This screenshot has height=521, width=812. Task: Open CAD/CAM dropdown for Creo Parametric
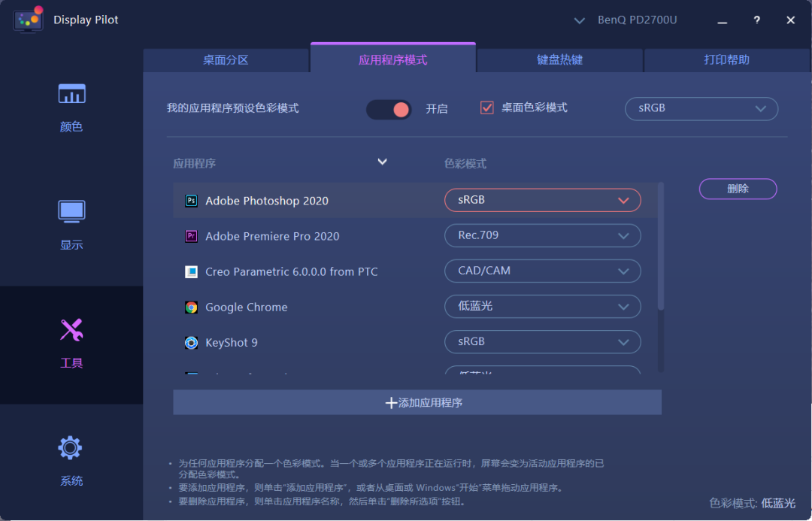542,271
